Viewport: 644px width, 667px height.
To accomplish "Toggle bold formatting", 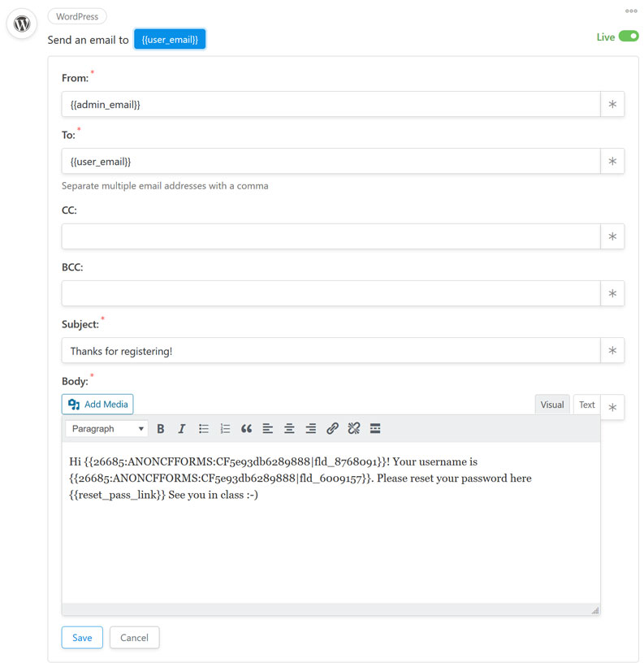I will pyautogui.click(x=160, y=428).
